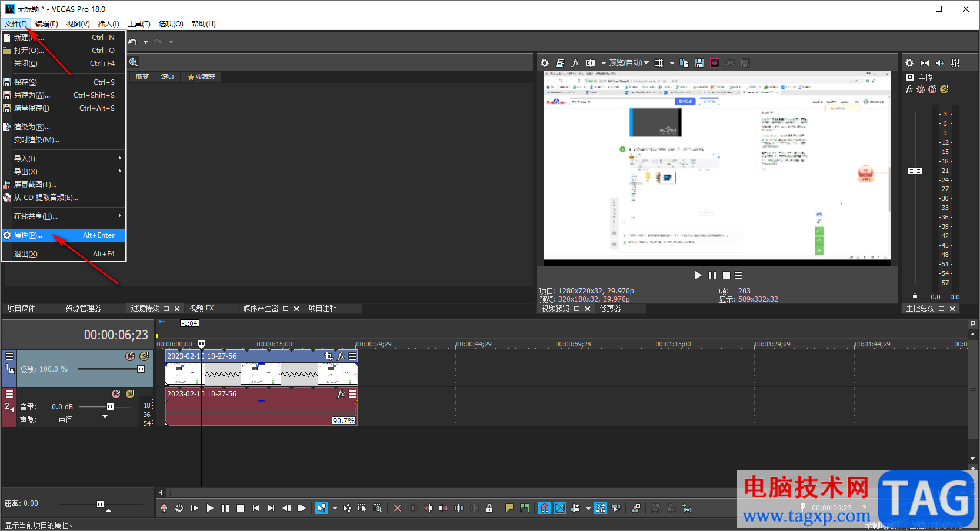Expand the normal edit tool dropdown arrow

click(x=335, y=508)
